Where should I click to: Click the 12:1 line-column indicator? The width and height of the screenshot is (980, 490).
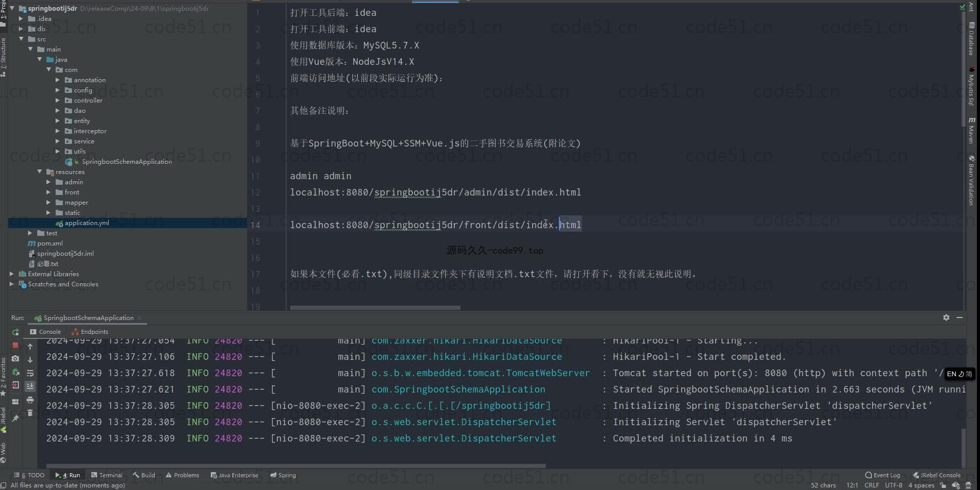coord(852,485)
